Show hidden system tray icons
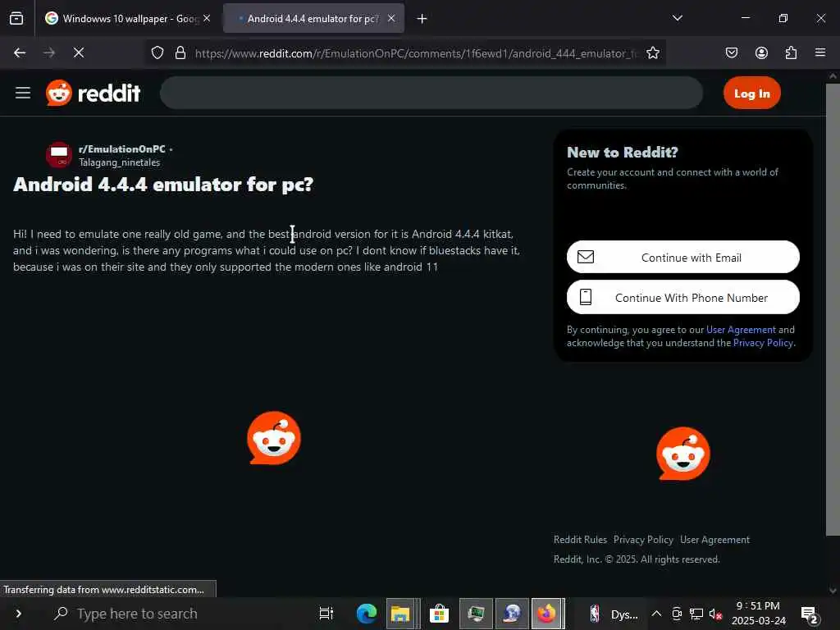Viewport: 840px width, 630px height. click(655, 614)
